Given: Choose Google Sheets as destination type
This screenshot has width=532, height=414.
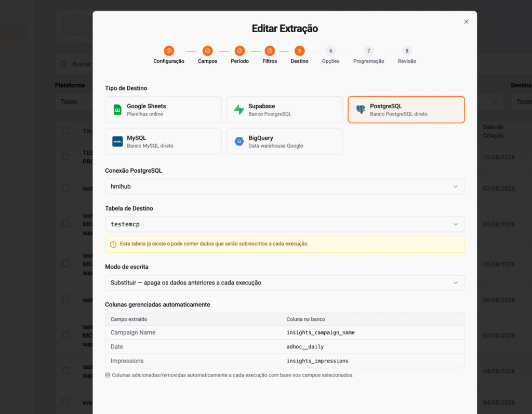Looking at the screenshot, I should (x=163, y=110).
